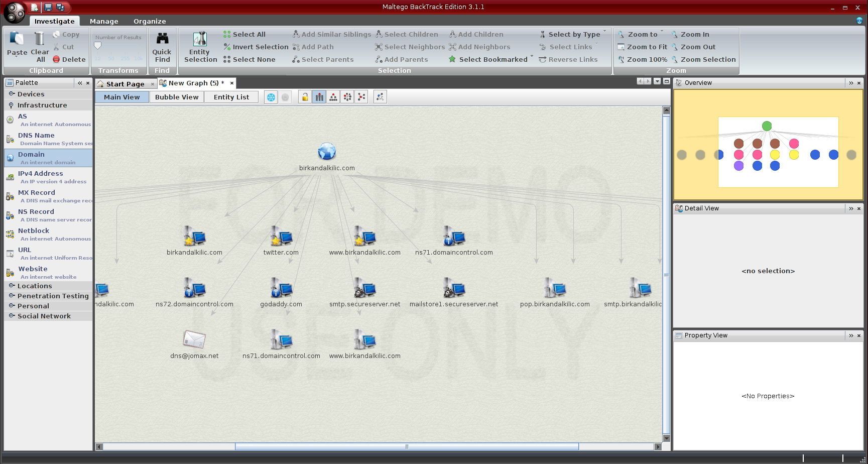Select the twitter.com website entity
Image resolution: width=868 pixels, height=464 pixels.
281,236
